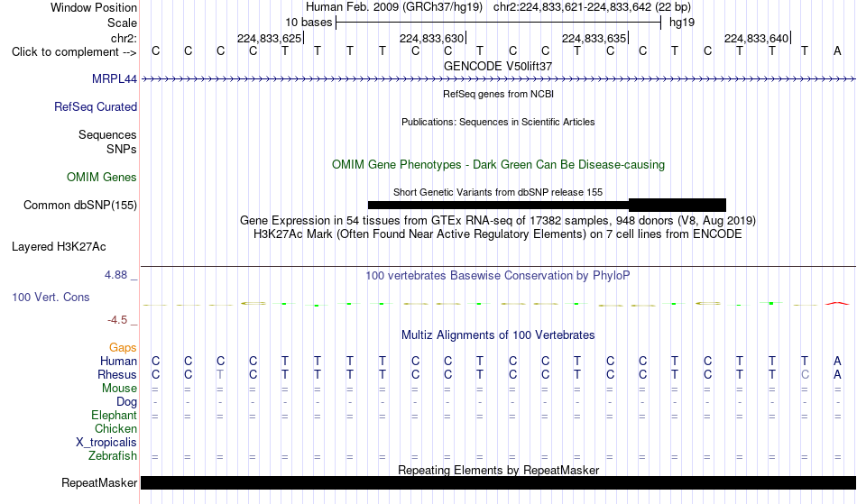Click the Human species label
857x504 pixels.
pyautogui.click(x=118, y=362)
